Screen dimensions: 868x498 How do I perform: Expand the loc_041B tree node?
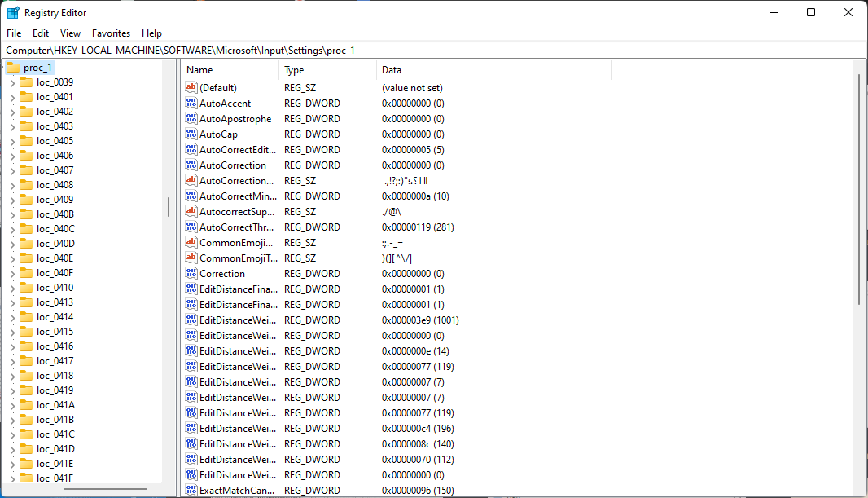click(12, 421)
